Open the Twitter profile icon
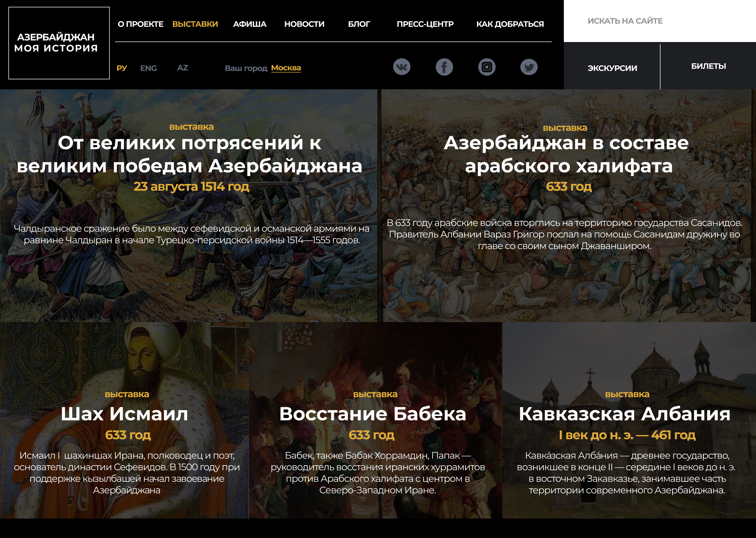Viewport: 756px width, 538px height. [529, 67]
